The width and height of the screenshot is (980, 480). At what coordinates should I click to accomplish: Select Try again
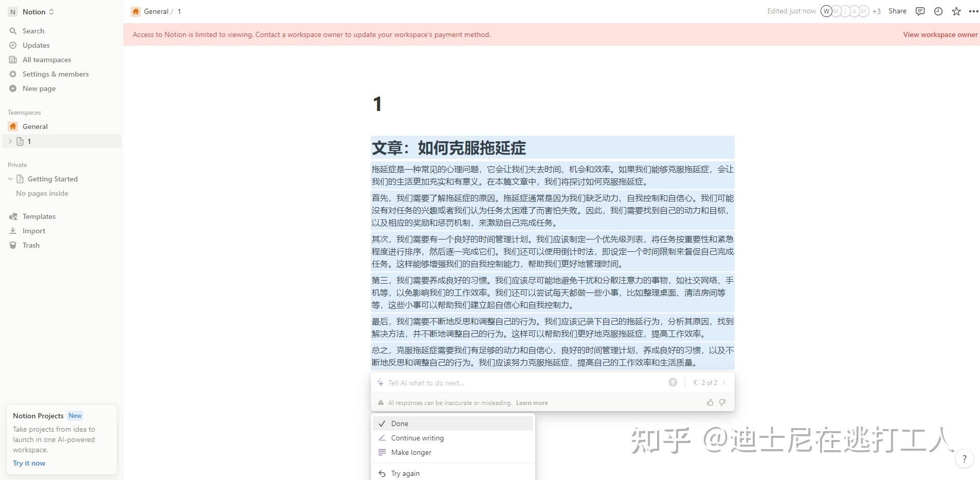click(453, 473)
